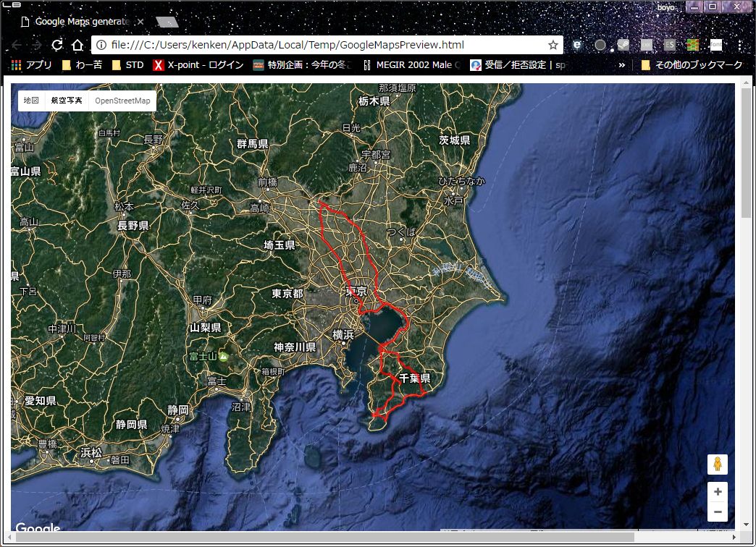Screen dimensions: 756x547
Task: Click the 群馬県 prefecture label
Action: [253, 143]
